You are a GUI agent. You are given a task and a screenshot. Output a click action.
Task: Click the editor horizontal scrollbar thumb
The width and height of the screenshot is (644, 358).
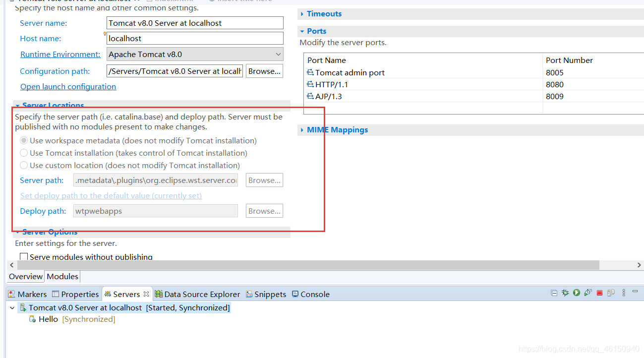307,265
